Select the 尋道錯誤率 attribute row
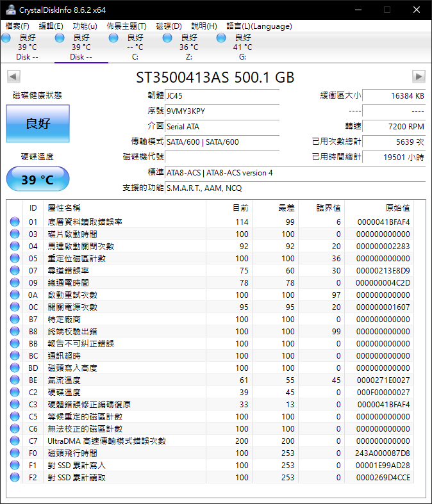The height and width of the screenshot is (504, 432). 211,271
